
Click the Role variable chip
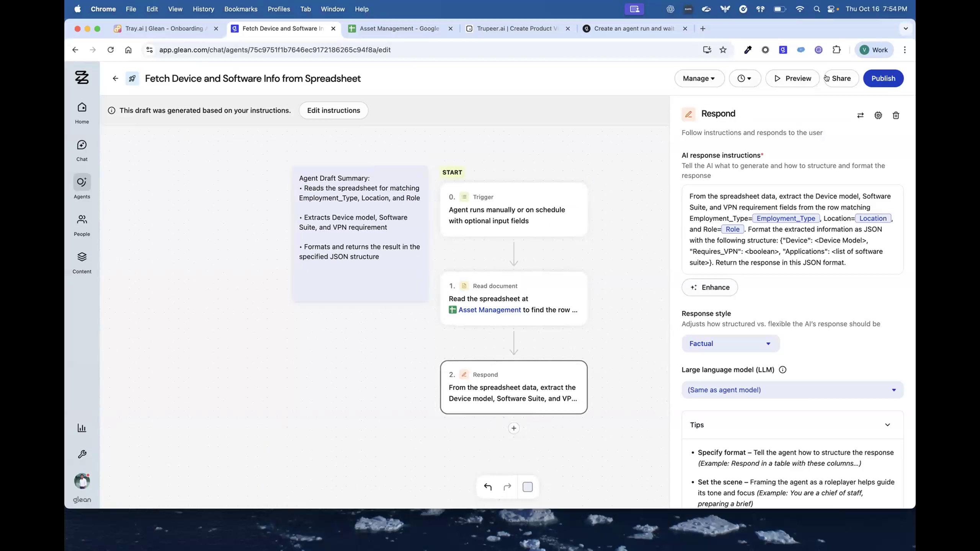click(x=732, y=229)
